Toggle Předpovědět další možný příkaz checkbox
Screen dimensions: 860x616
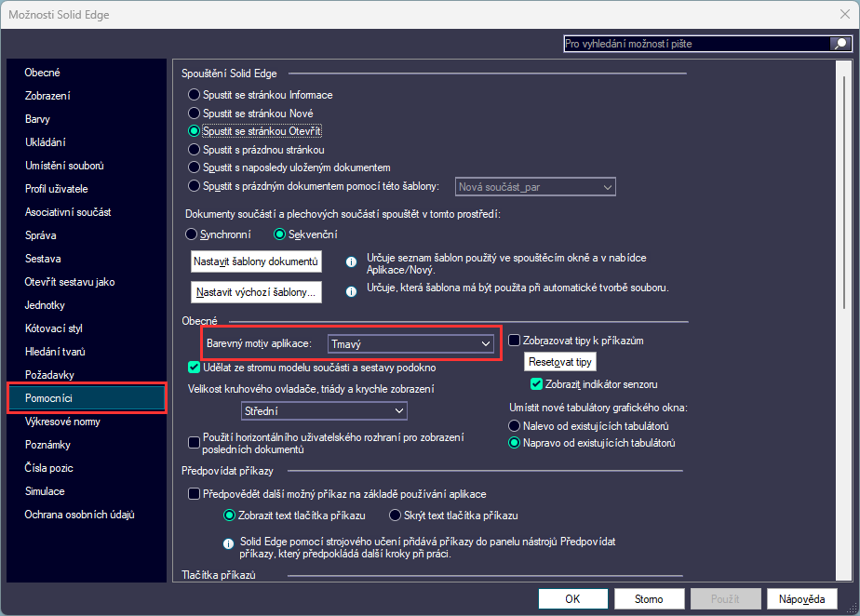tap(194, 494)
